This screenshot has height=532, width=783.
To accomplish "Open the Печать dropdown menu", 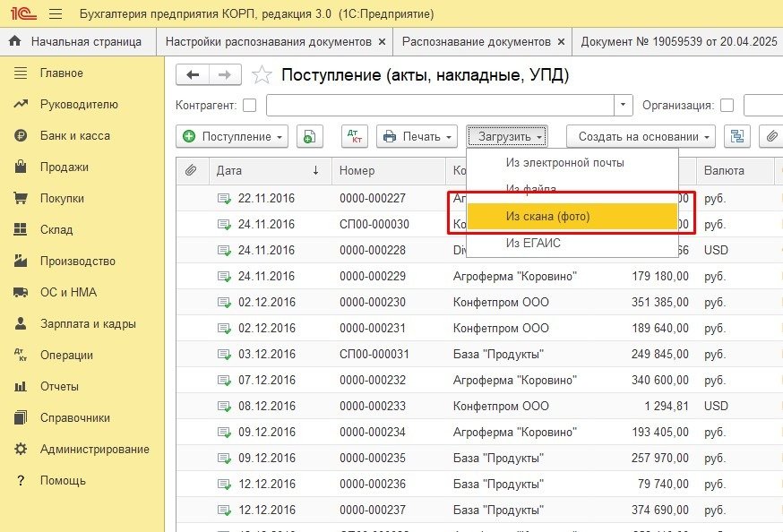I will click(417, 136).
